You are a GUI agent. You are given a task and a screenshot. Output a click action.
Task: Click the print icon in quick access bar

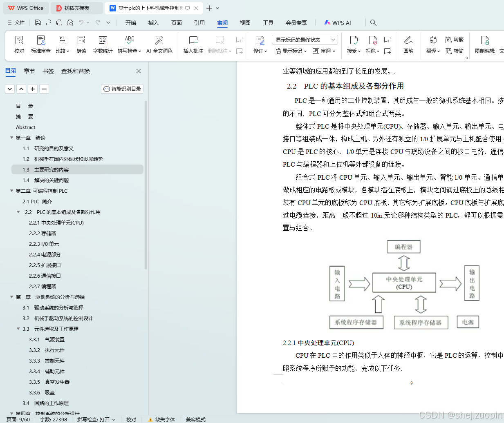tap(59, 22)
